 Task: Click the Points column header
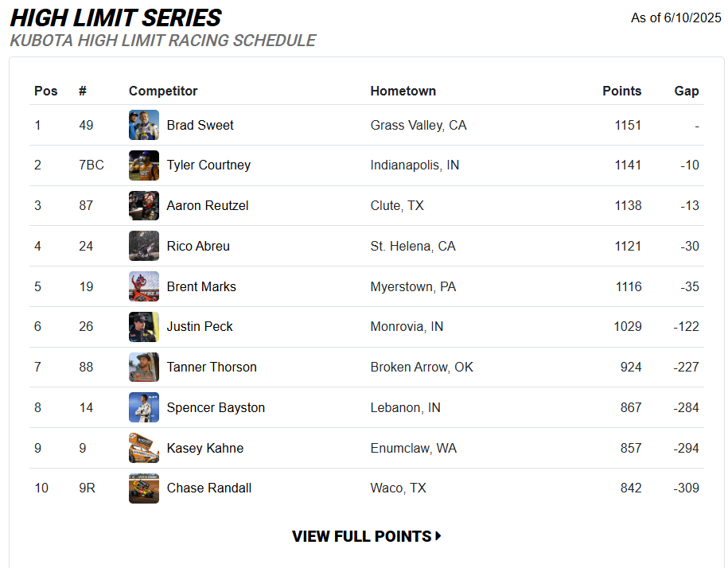tap(621, 91)
